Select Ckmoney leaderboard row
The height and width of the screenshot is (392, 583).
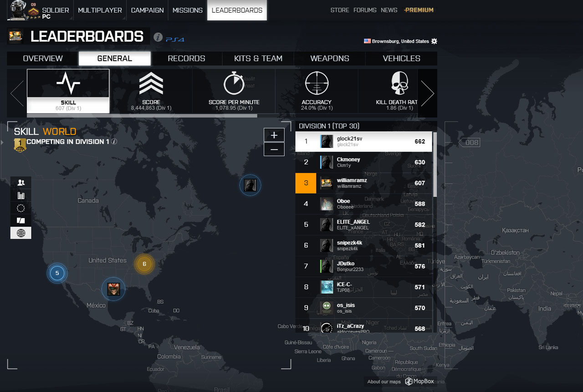tap(363, 162)
